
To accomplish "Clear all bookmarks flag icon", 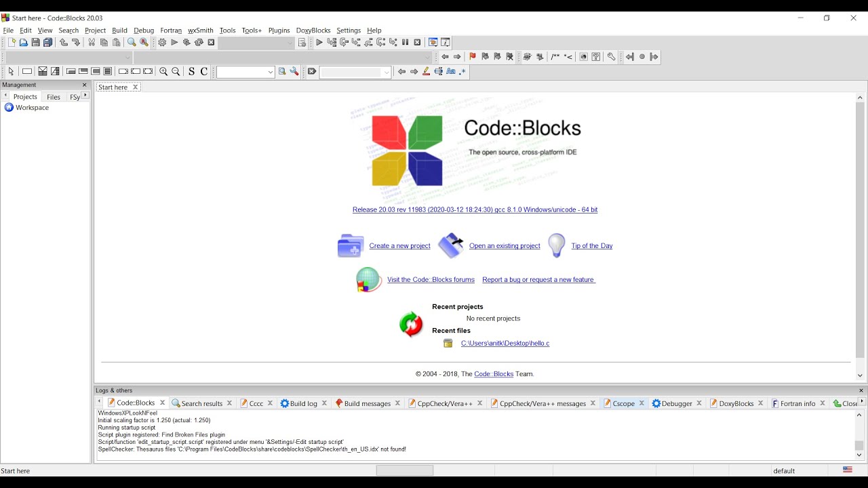I will 510,57.
